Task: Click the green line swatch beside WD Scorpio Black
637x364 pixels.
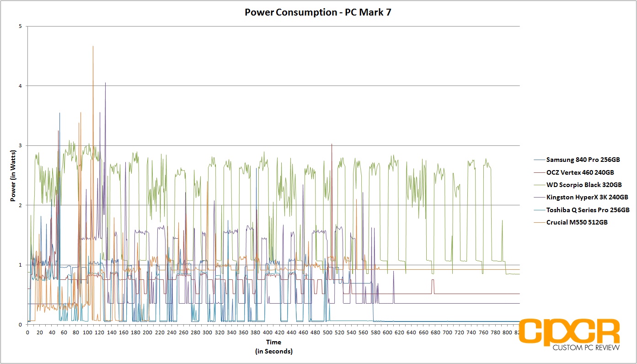Action: 539,185
